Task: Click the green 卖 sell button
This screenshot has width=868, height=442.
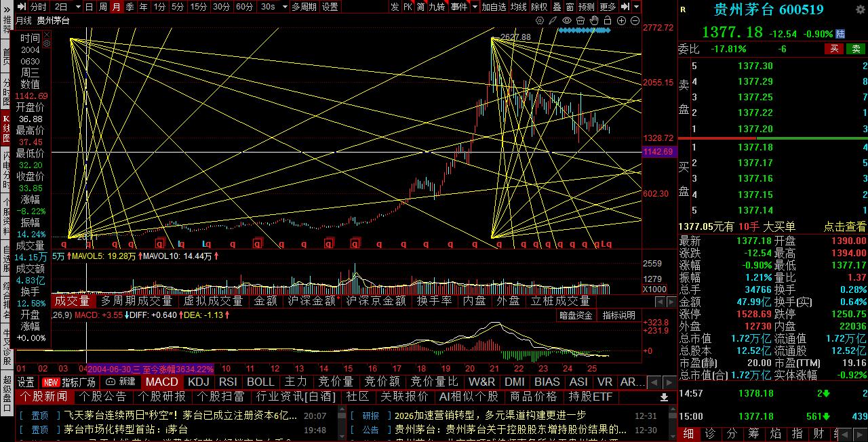Action: (856, 49)
